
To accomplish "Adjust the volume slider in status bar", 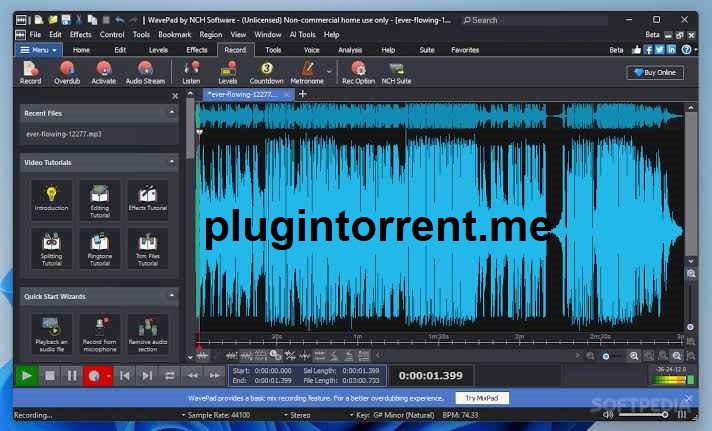I will tap(643, 415).
